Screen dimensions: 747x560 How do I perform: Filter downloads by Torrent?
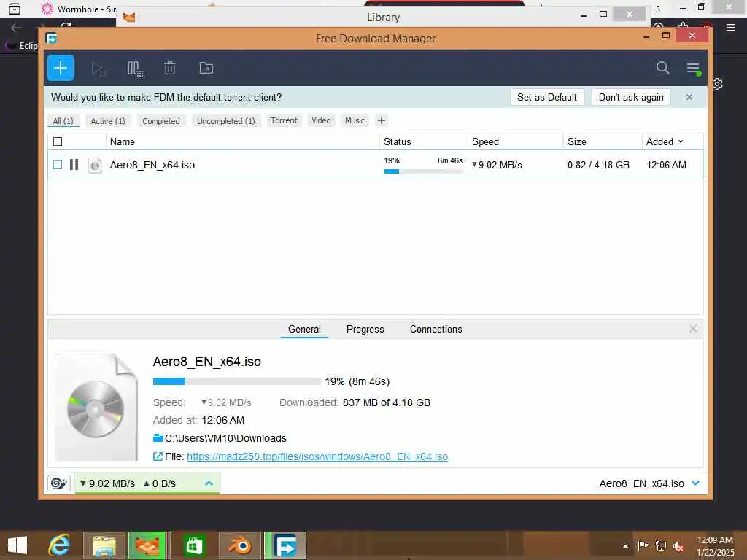(284, 120)
